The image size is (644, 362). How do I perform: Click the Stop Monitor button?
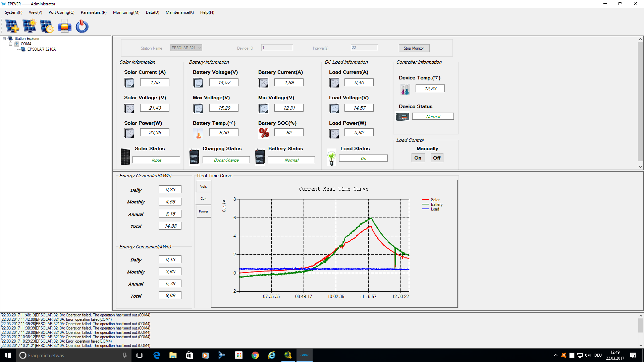[x=414, y=48]
